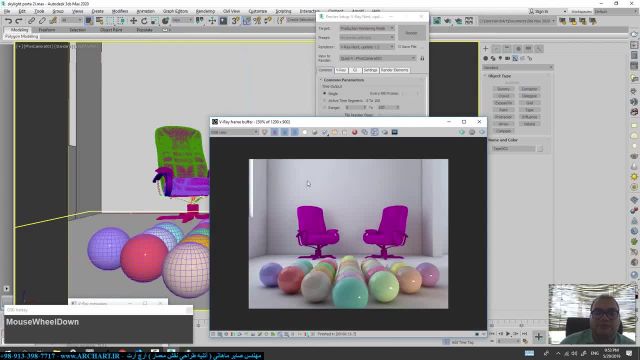Image resolution: width=640 pixels, height=360 pixels.
Task: Open the Standard helpers category dropdown
Action: pos(518,67)
